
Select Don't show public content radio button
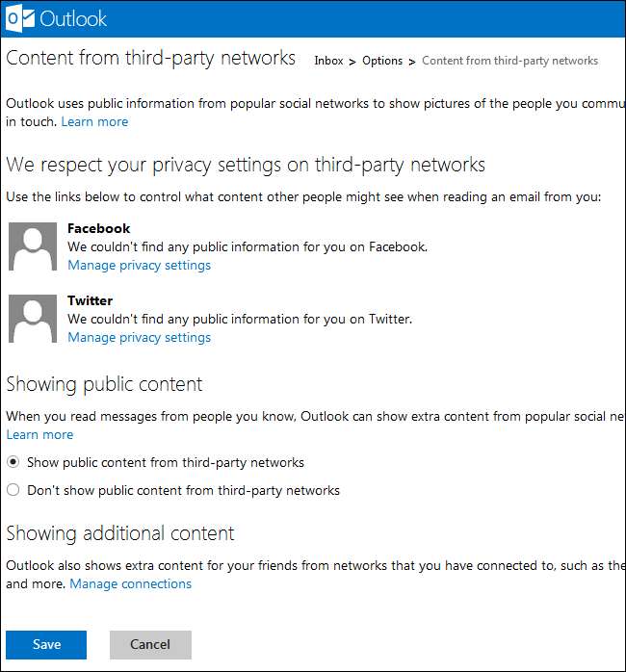click(x=13, y=490)
